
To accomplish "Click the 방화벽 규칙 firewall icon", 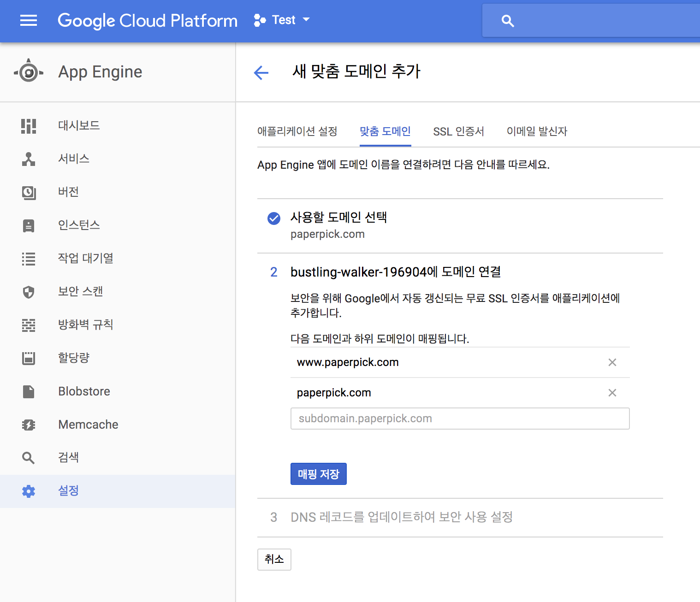I will click(x=29, y=325).
